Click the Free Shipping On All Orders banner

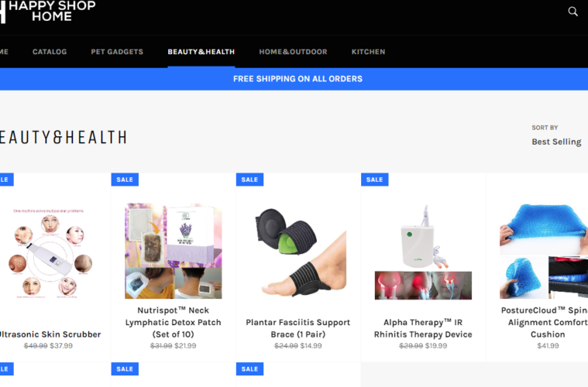point(297,79)
